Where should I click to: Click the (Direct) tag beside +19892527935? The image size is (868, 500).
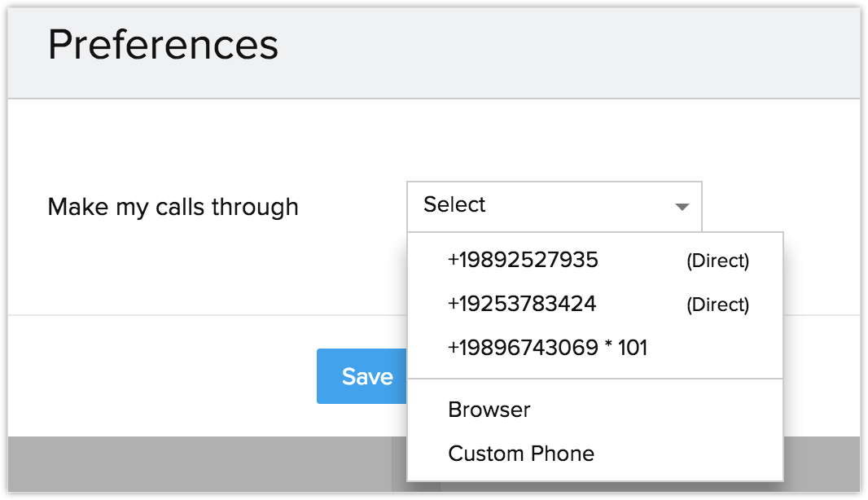(x=717, y=261)
